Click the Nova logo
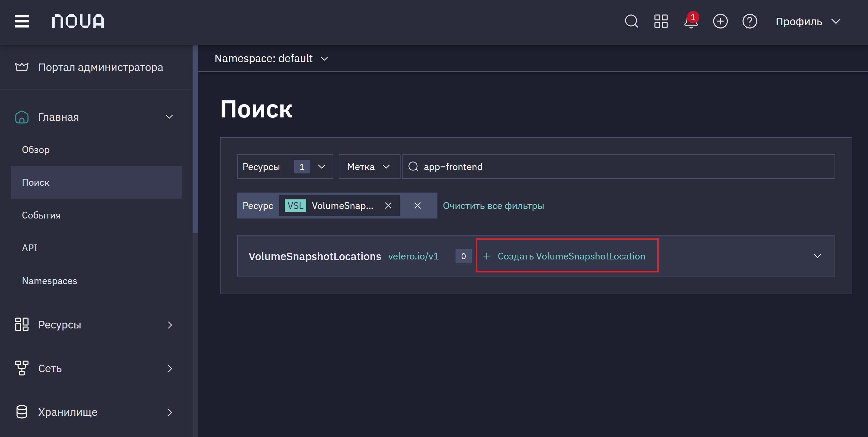This screenshot has height=437, width=868. tap(78, 21)
